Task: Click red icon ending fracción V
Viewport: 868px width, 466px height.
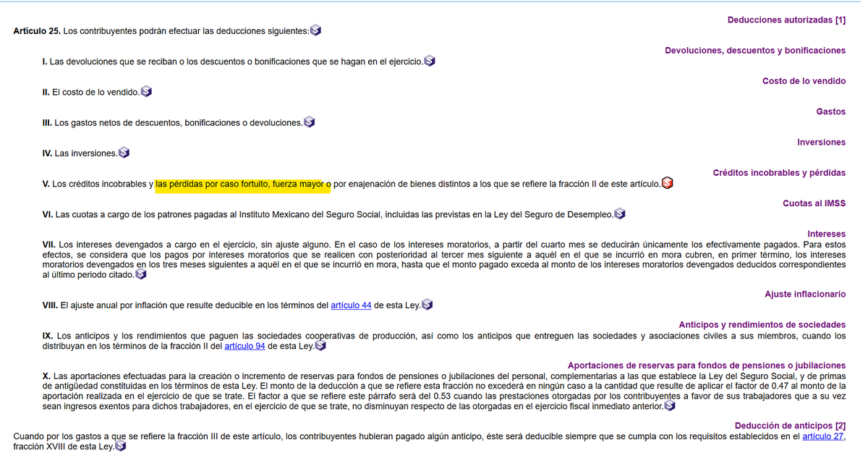Action: pyautogui.click(x=667, y=183)
